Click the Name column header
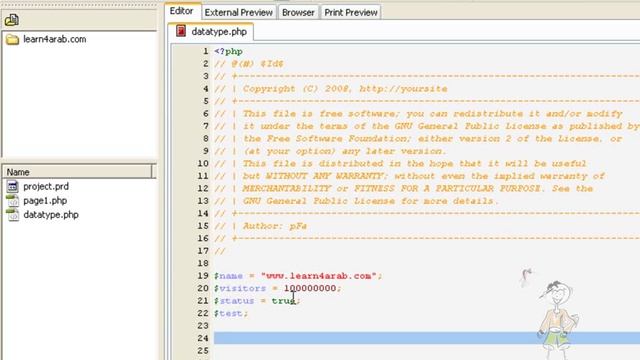Image resolution: width=640 pixels, height=360 pixels. tap(78, 172)
